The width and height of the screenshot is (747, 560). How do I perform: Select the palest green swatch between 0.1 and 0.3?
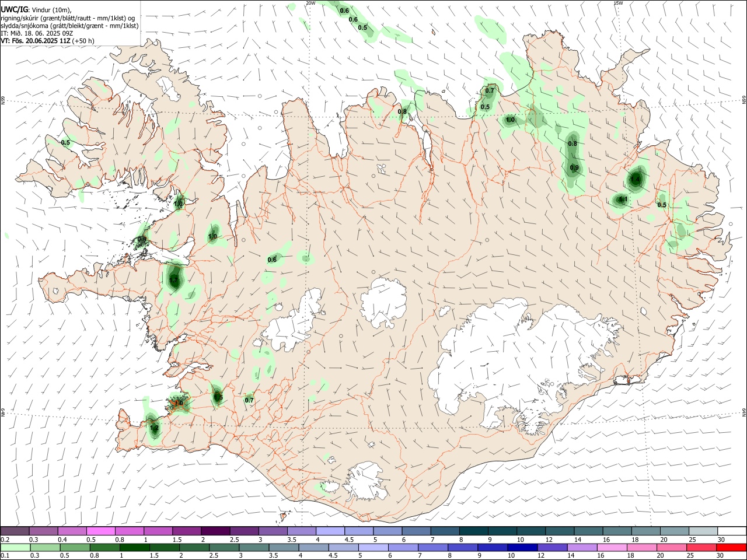[15, 547]
